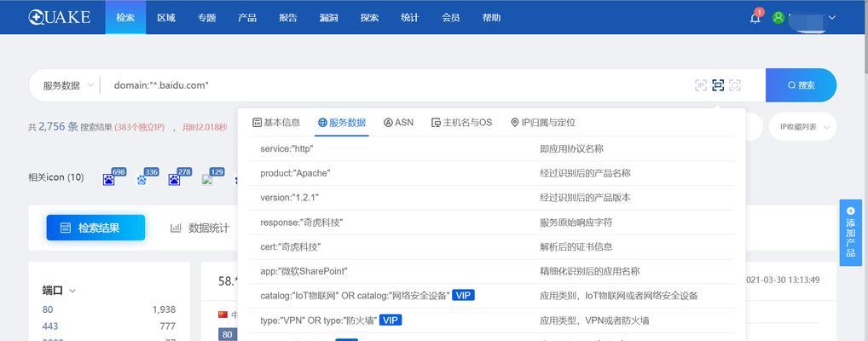Click the rightmost scan icon in search bar
The image size is (868, 341).
coord(735,85)
